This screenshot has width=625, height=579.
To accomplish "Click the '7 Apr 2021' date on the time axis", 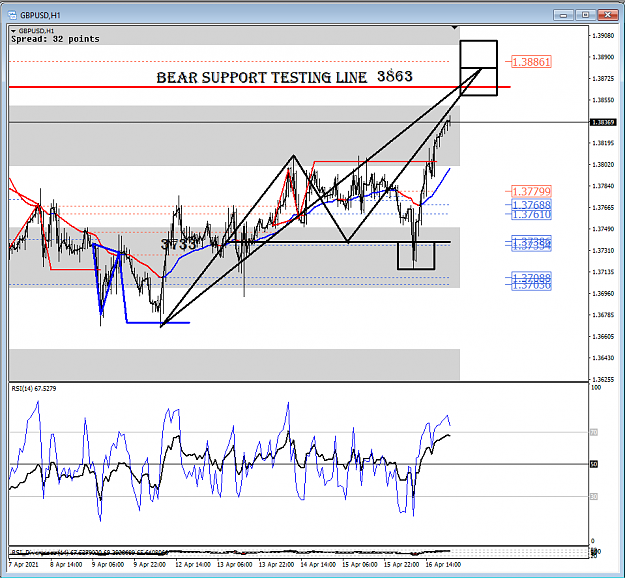I will (x=24, y=565).
